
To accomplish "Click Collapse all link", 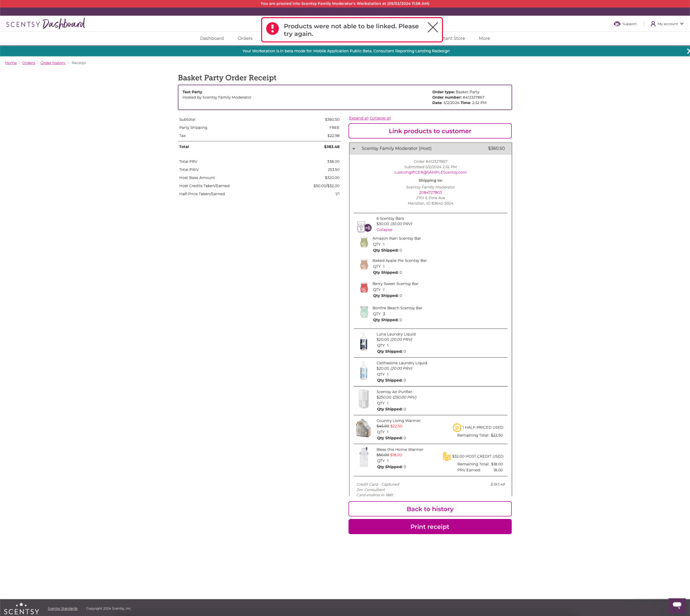I will (x=380, y=118).
